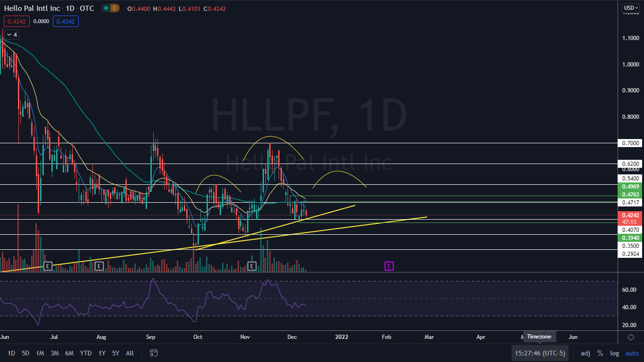Click the green market status dot indicator
644x362 pixels.
tap(106, 8)
